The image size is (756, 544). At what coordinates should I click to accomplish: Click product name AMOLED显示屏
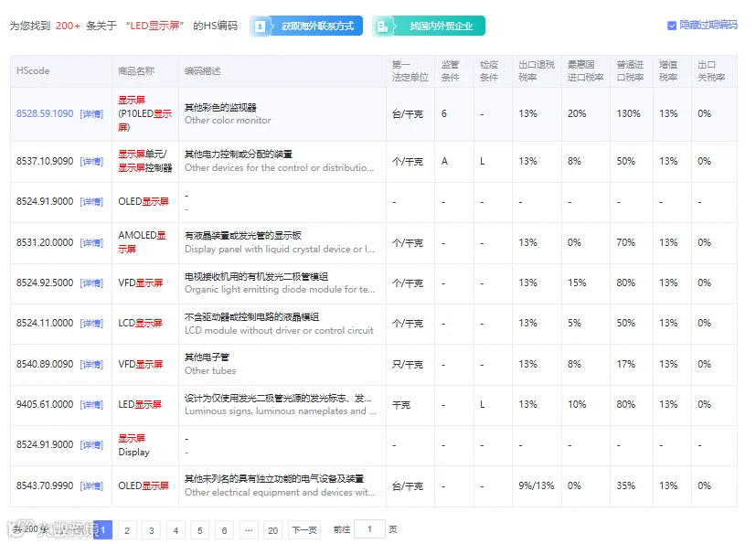pyautogui.click(x=142, y=242)
